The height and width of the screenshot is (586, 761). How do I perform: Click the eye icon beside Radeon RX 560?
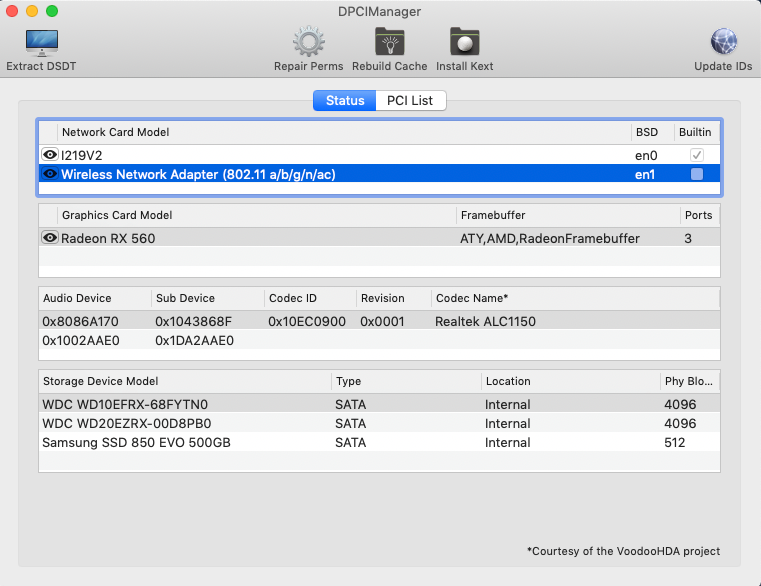(x=49, y=238)
